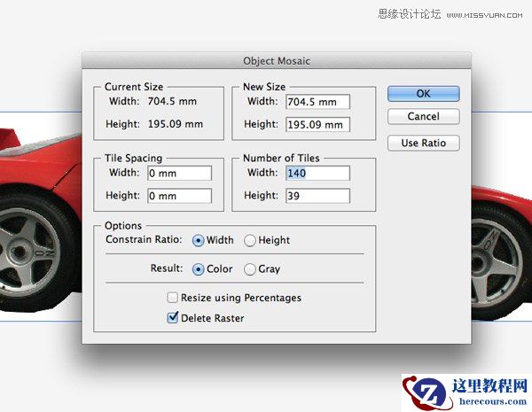Enable Resize using Percentages checkbox
532x412 pixels.
pyautogui.click(x=172, y=298)
